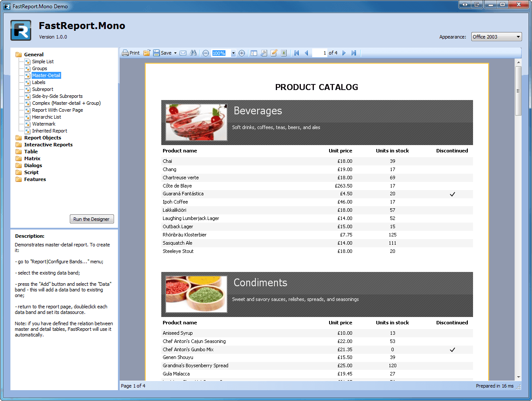
Task: Click 'Prepared in 16 ms' status text
Action: coord(495,386)
